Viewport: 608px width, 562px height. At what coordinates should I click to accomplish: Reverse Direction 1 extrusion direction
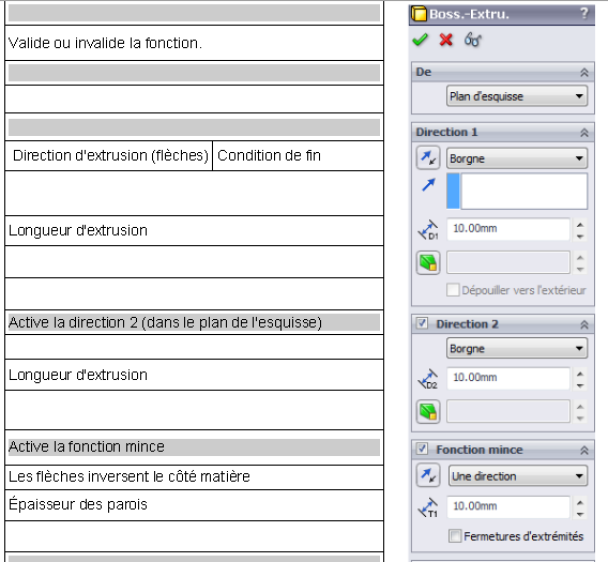(428, 158)
